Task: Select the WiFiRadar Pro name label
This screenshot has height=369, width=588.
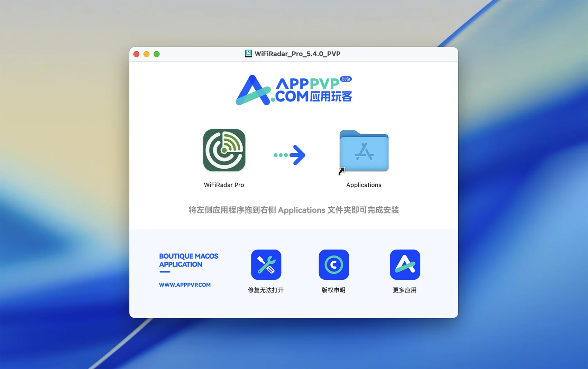Action: 224,185
